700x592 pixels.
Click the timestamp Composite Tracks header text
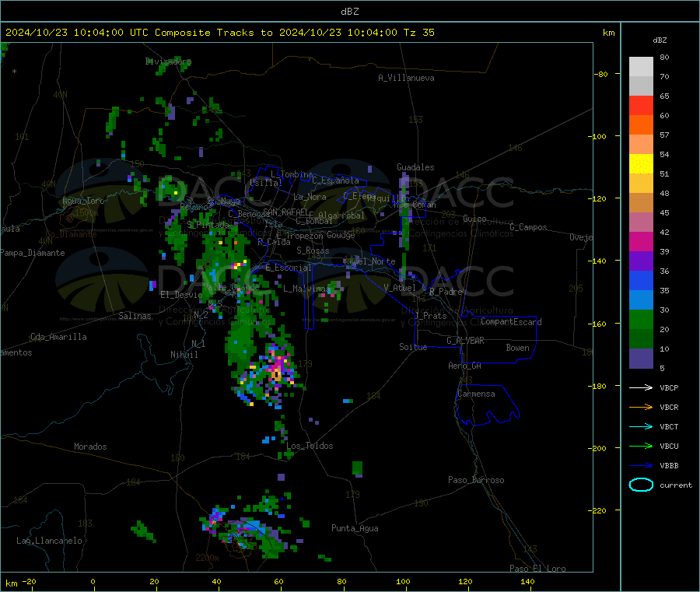[220, 33]
